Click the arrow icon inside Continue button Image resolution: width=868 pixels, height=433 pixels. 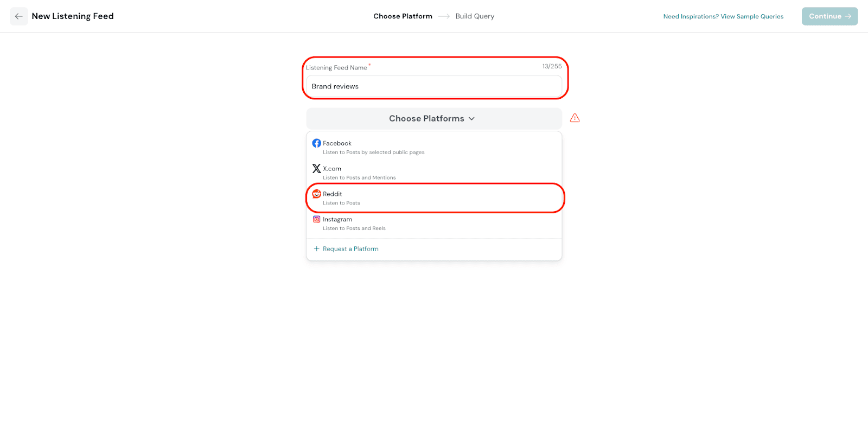[x=848, y=16]
